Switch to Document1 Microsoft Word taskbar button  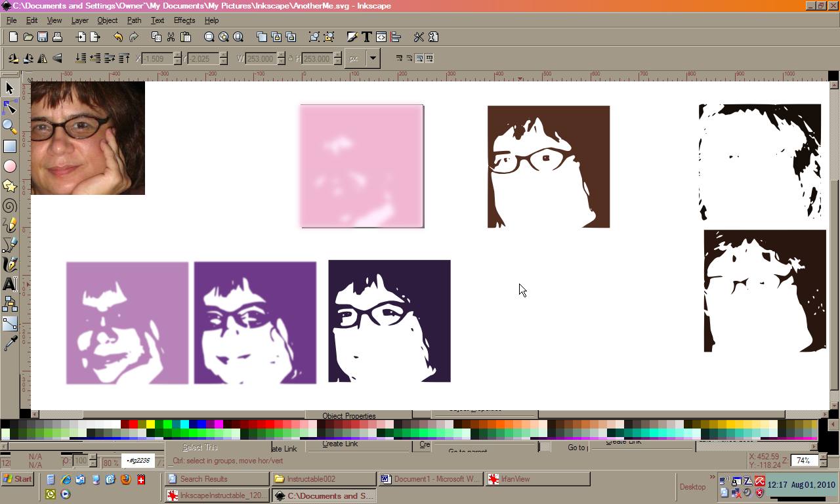tap(430, 479)
